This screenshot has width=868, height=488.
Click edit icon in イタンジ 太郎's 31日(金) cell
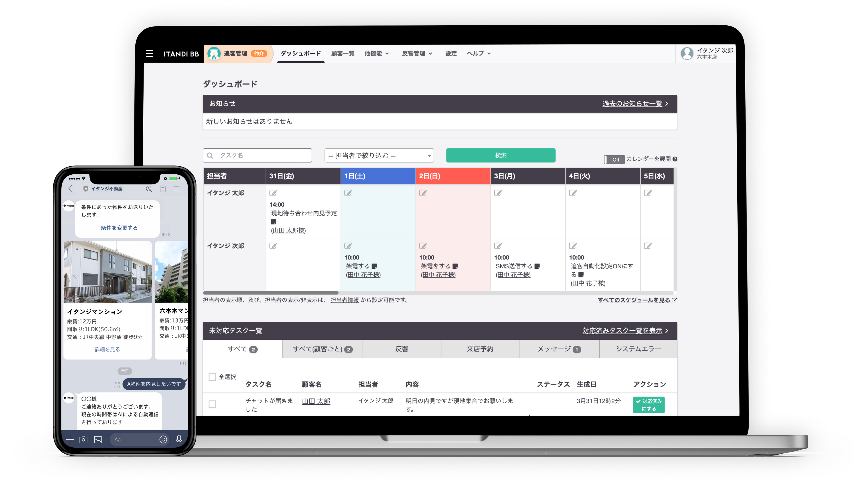[273, 193]
